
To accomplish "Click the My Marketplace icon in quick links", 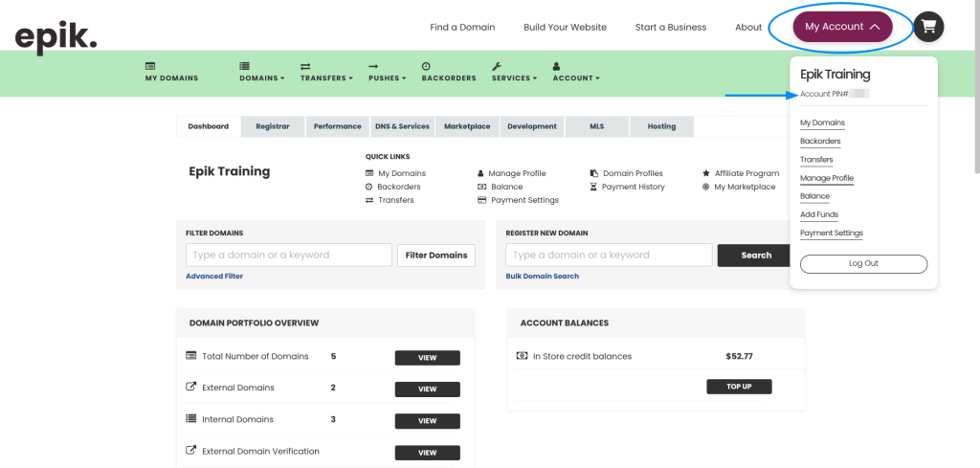I will click(x=705, y=187).
